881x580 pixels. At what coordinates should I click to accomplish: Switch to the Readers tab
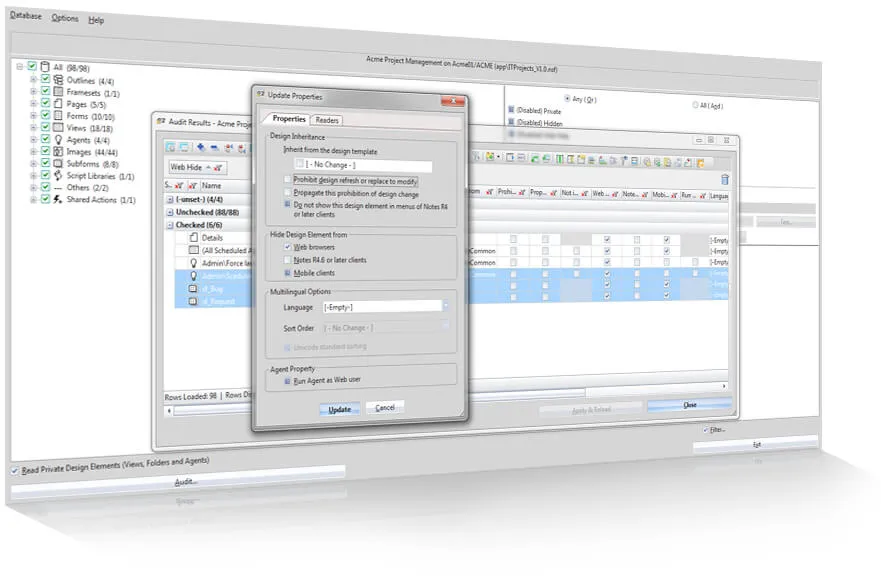[326, 120]
